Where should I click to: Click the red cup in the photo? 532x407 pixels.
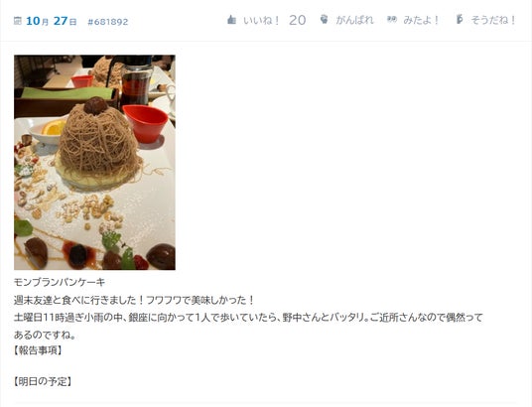tap(145, 123)
